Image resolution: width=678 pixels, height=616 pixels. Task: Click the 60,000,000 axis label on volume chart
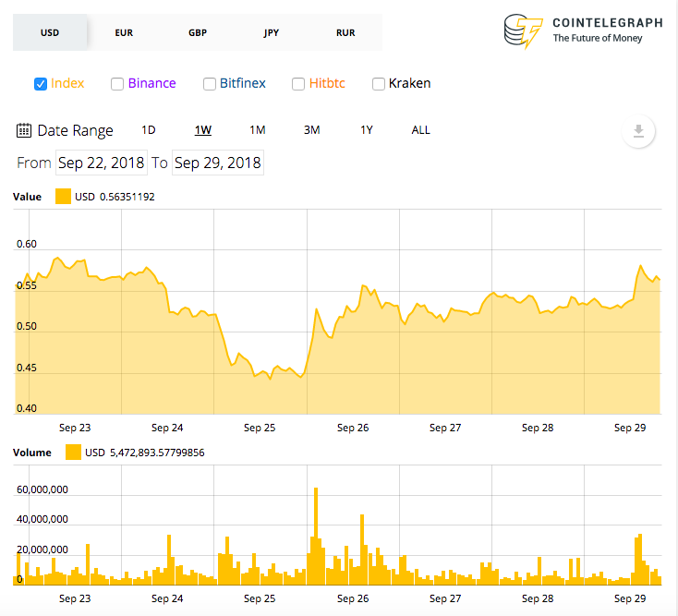pos(42,489)
